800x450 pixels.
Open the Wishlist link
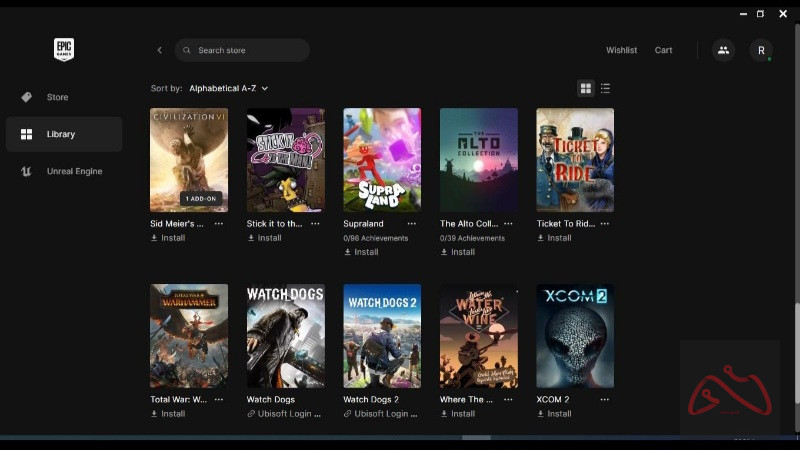[x=621, y=50]
